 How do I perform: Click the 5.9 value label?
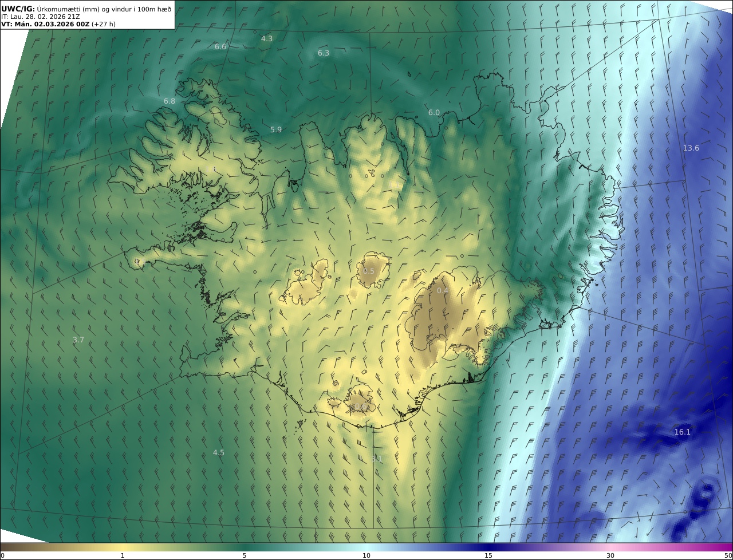[x=276, y=130]
